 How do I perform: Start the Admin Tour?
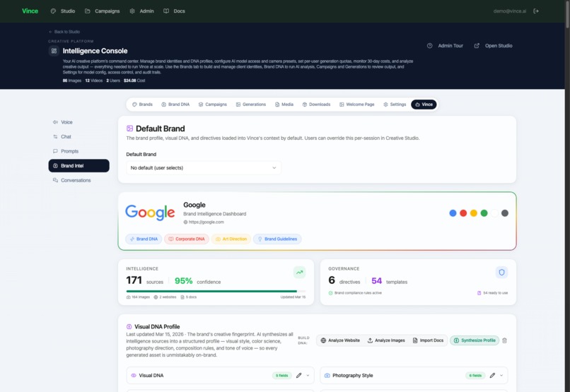tap(446, 46)
